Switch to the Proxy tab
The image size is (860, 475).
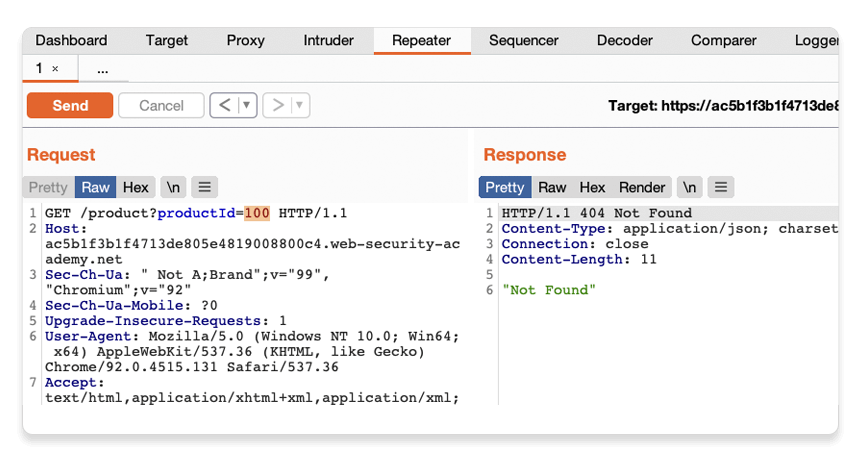pyautogui.click(x=246, y=41)
